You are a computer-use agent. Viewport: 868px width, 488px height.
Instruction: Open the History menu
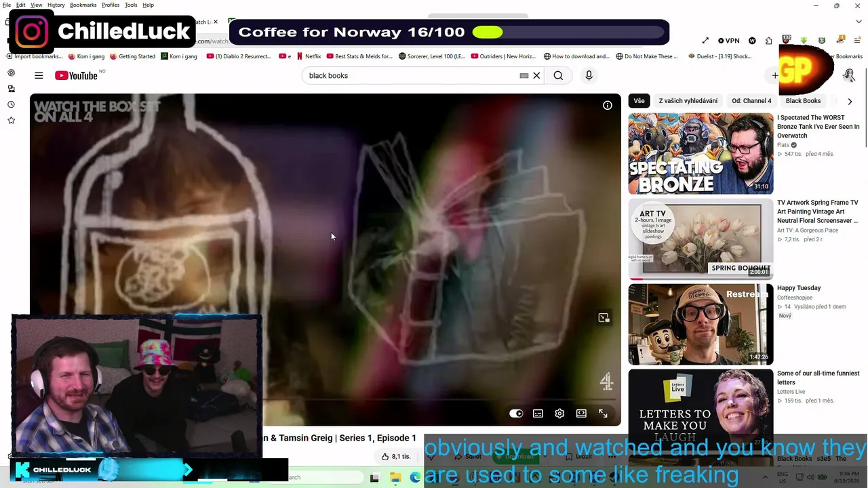point(56,5)
